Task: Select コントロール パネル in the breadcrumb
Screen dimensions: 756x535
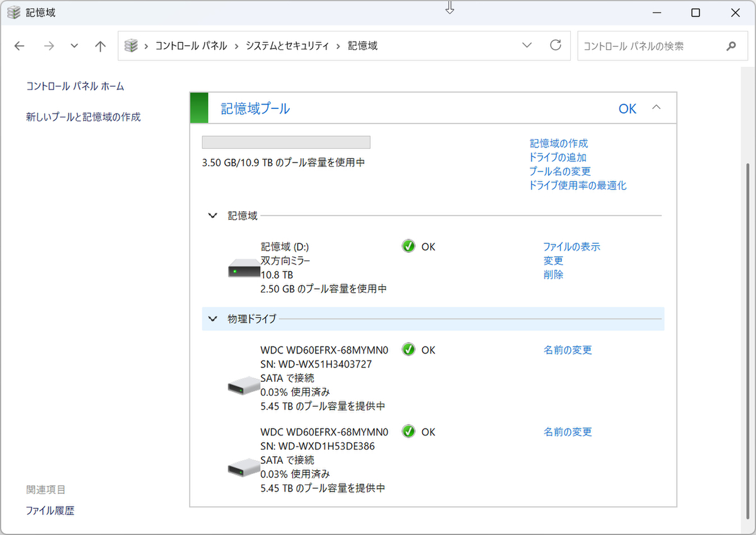Action: tap(192, 46)
